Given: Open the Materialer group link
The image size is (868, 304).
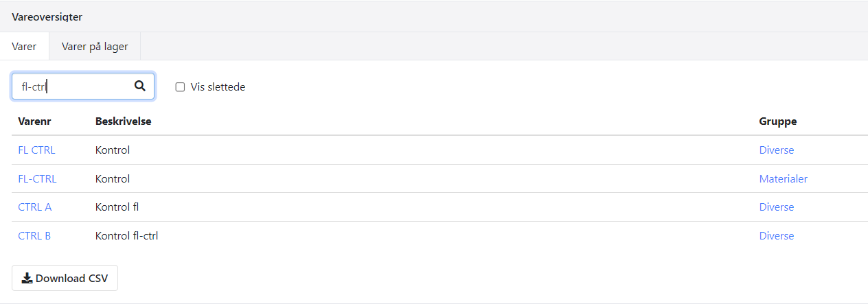Looking at the screenshot, I should (x=783, y=179).
